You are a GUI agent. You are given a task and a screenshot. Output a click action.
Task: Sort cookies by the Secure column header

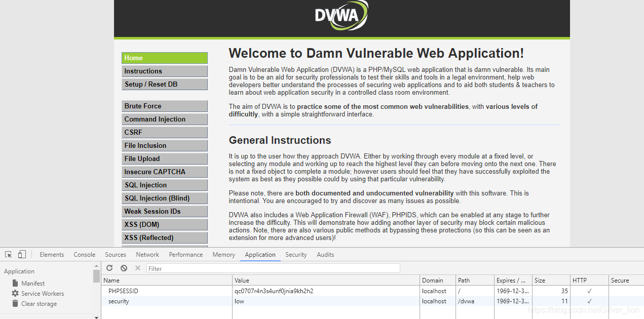[x=626, y=280]
